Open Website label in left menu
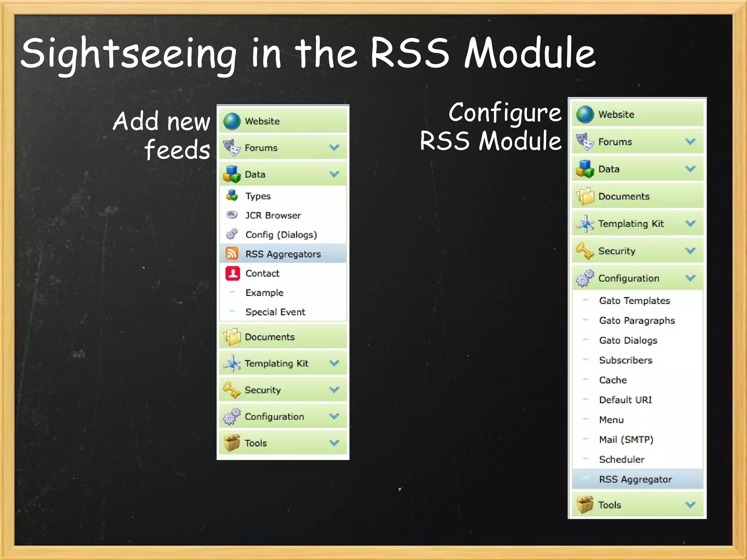This screenshot has width=747, height=560. (262, 121)
